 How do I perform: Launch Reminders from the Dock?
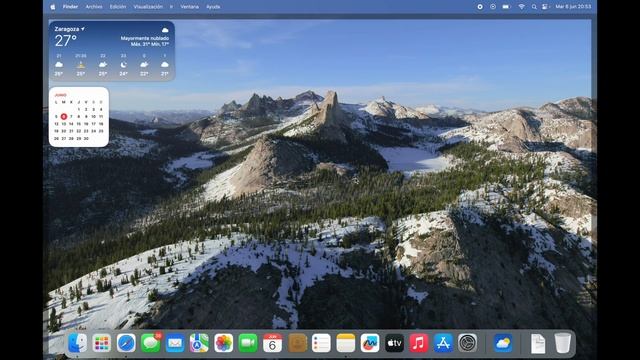321,343
